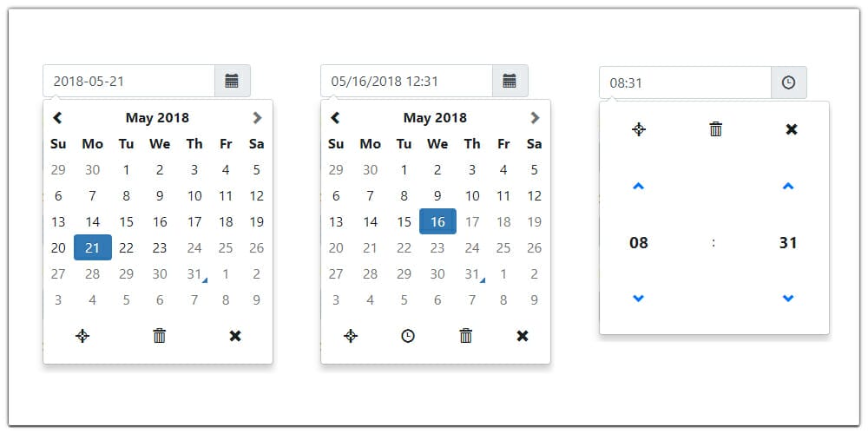This screenshot has height=434, width=868.
Task: Select today crosshair icon in first calendar
Action: tap(82, 335)
